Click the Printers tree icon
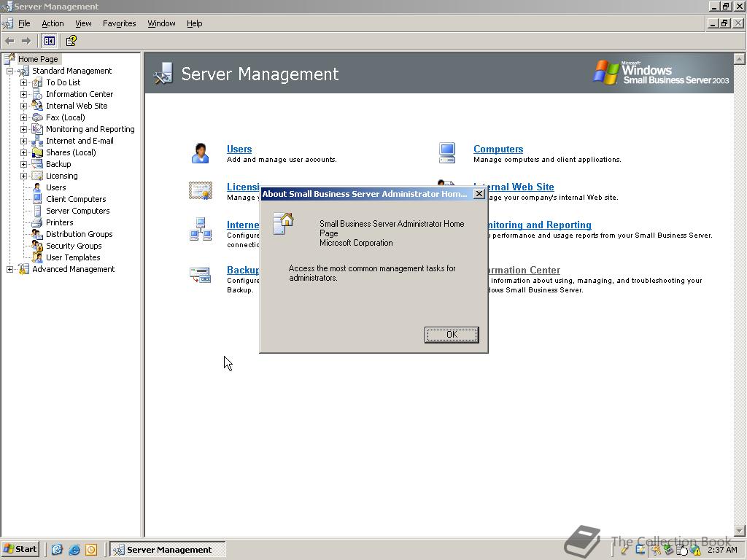The image size is (747, 560). 37,222
